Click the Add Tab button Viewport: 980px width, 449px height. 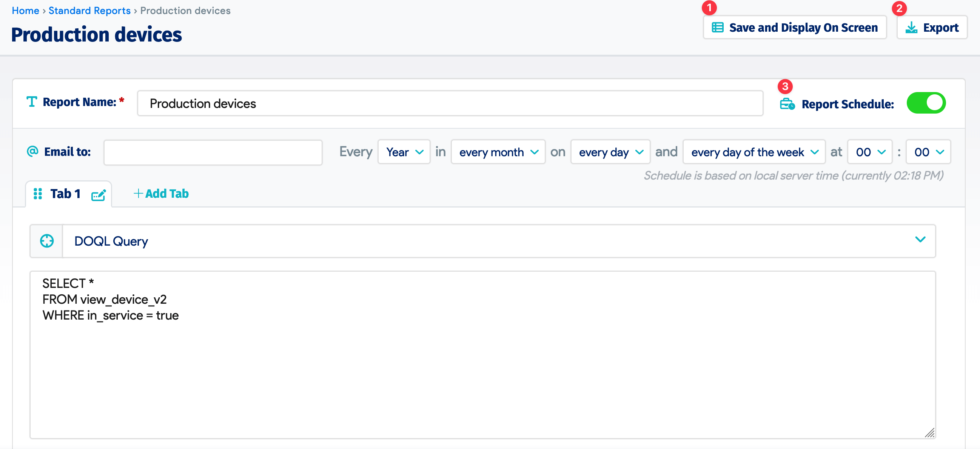[161, 194]
